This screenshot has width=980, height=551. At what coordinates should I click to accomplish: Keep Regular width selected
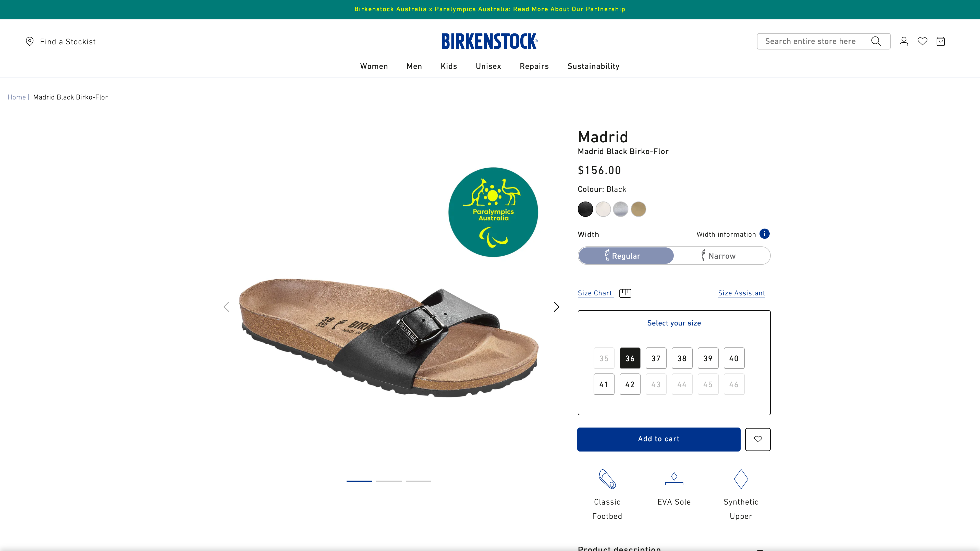[626, 256]
